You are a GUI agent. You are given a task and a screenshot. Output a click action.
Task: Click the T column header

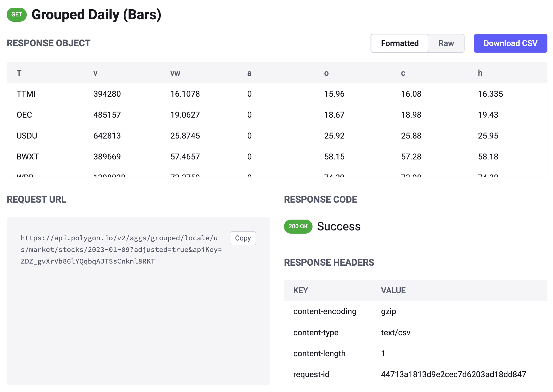click(x=19, y=73)
